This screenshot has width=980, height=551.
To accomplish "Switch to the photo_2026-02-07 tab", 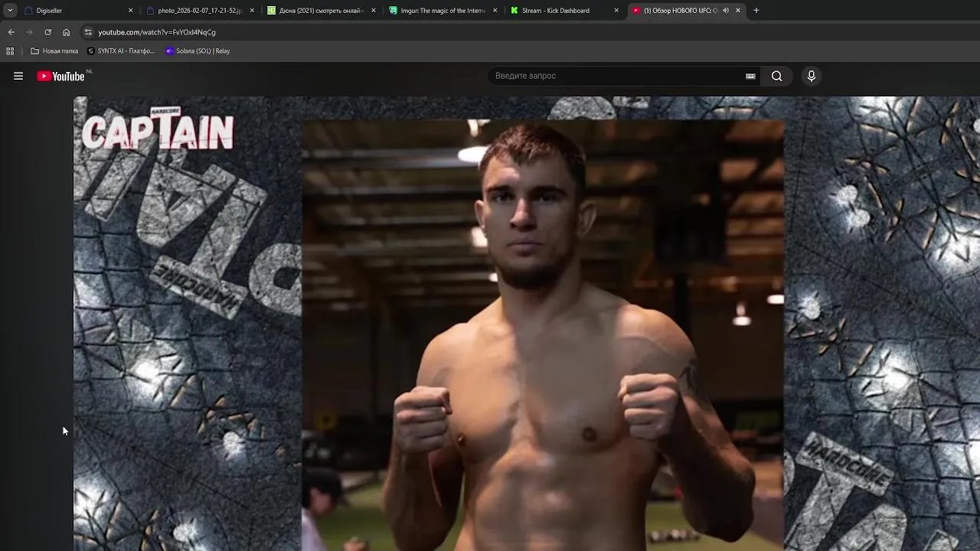I will click(200, 11).
